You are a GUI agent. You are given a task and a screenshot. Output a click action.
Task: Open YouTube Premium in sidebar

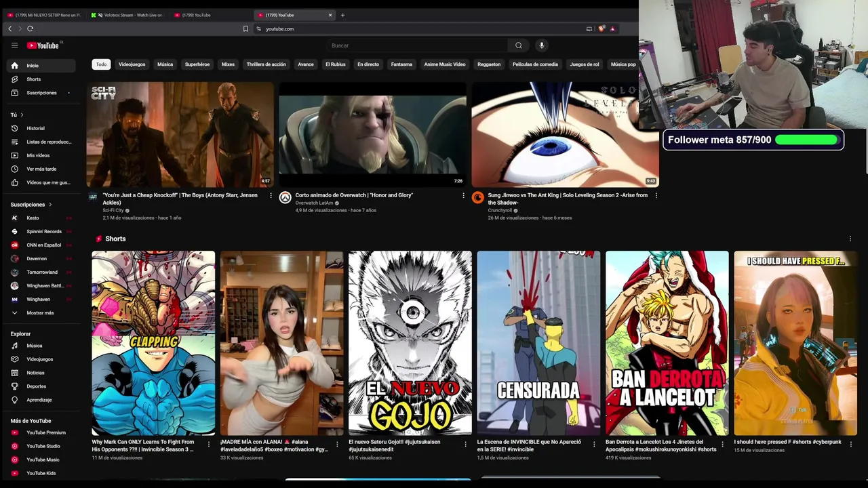point(41,432)
